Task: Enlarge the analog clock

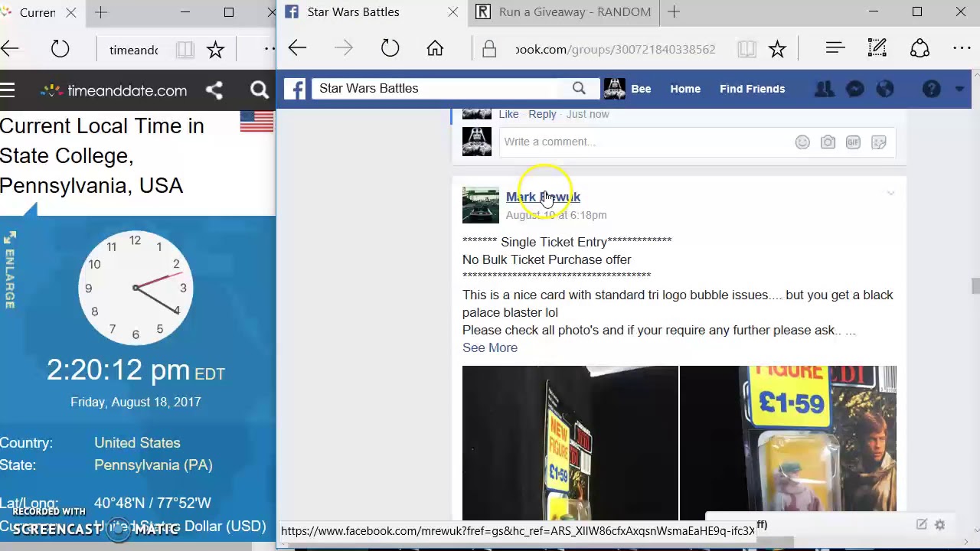Action: pyautogui.click(x=9, y=271)
